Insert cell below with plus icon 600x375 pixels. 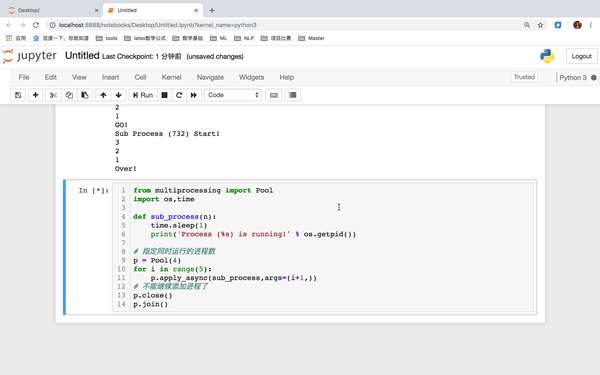pos(35,95)
